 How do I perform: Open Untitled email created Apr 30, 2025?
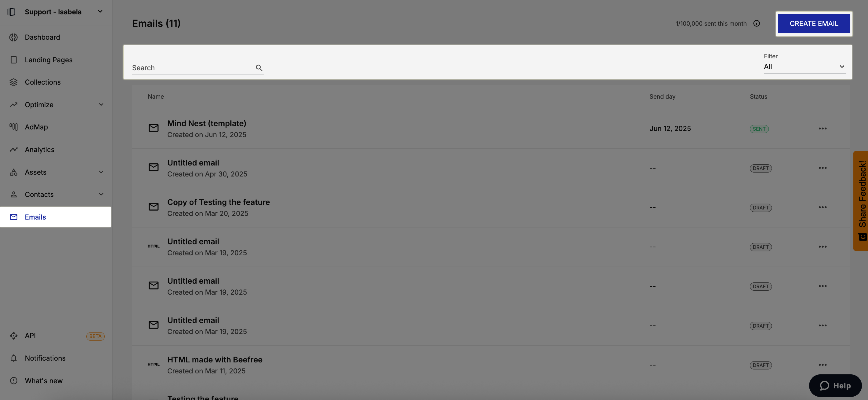(x=193, y=163)
